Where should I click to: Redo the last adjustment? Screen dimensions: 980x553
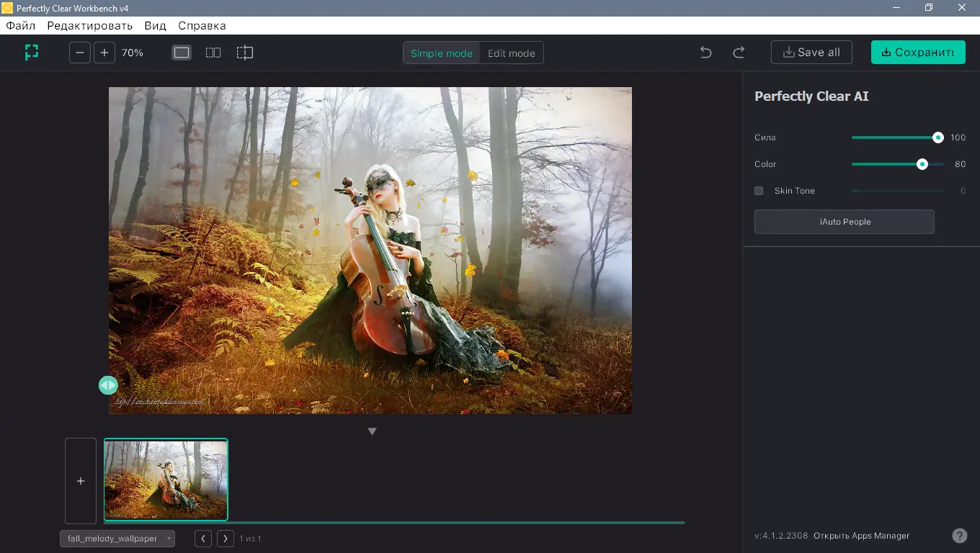[739, 53]
